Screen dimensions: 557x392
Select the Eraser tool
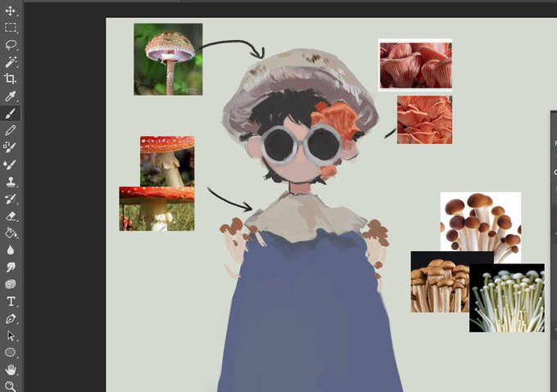11,216
